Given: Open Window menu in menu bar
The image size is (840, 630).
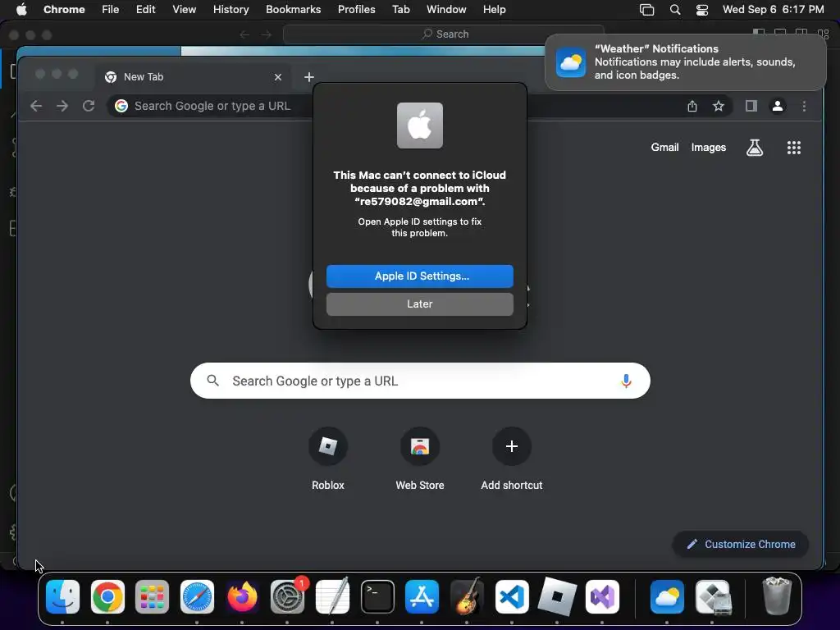Looking at the screenshot, I should pos(446,9).
